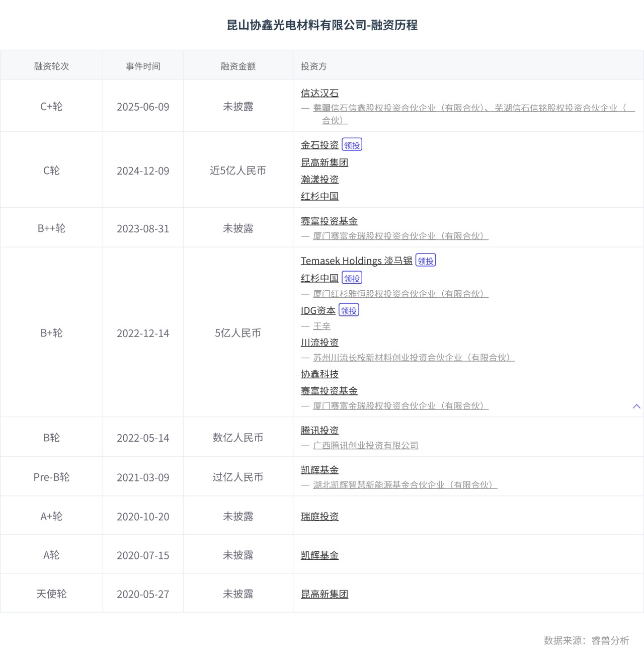Open 腾讯投资 investor link
Screen dimensions: 644x666
319,431
